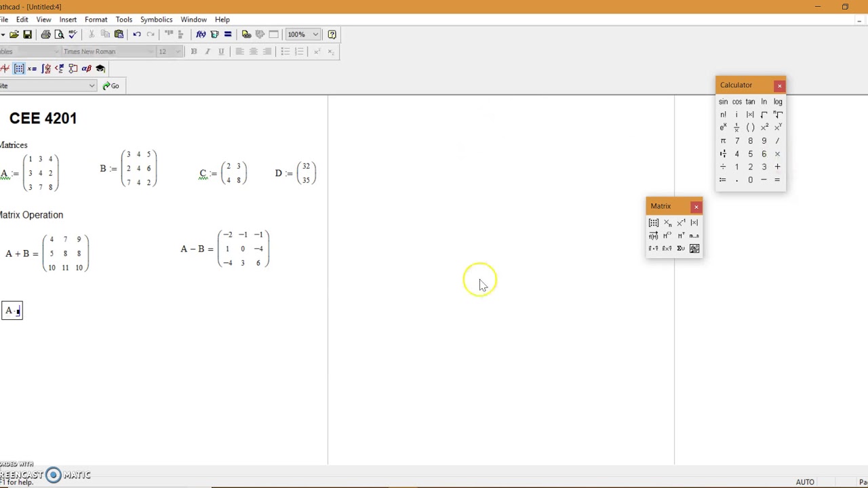Open the Window menu
This screenshot has height=488, width=868.
click(x=193, y=20)
